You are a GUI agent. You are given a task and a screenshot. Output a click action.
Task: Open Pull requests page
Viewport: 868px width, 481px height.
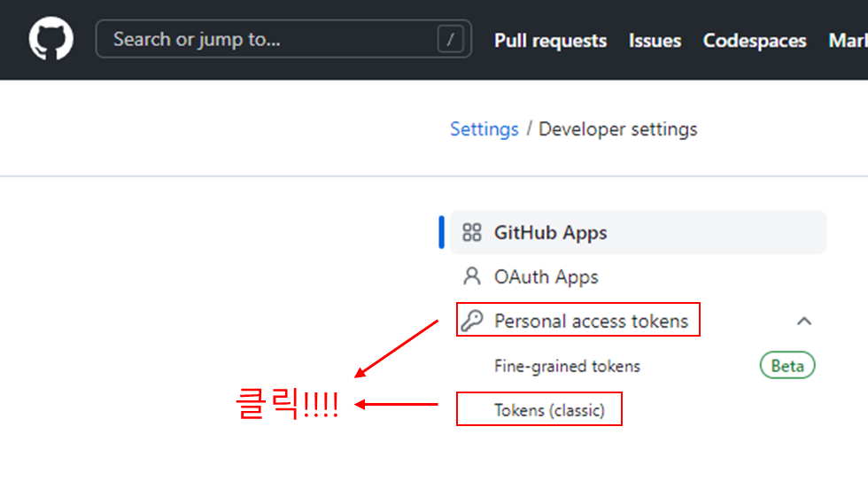[550, 41]
